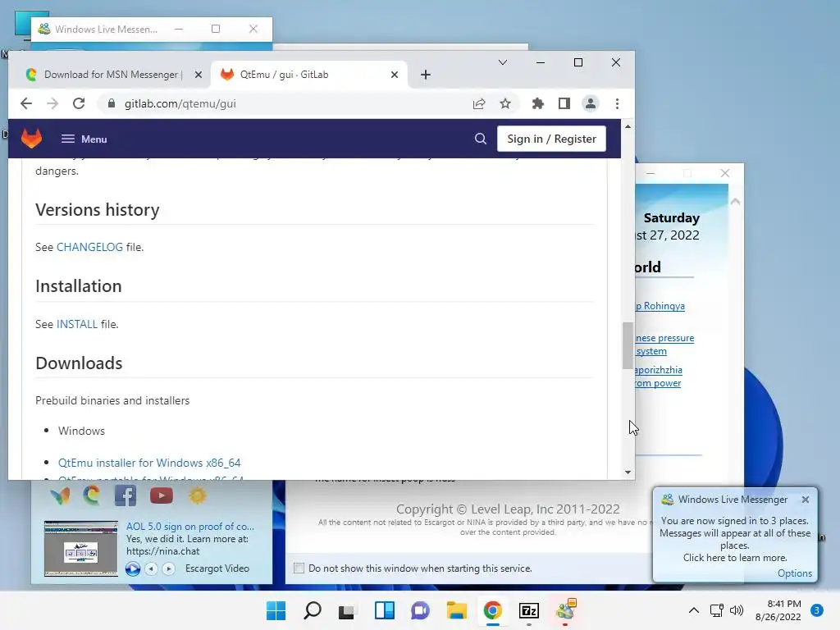Open the Windows Start menu

276,610
